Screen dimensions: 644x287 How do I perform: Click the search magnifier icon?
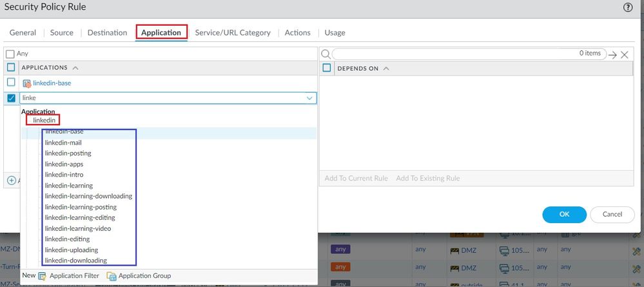(x=326, y=54)
